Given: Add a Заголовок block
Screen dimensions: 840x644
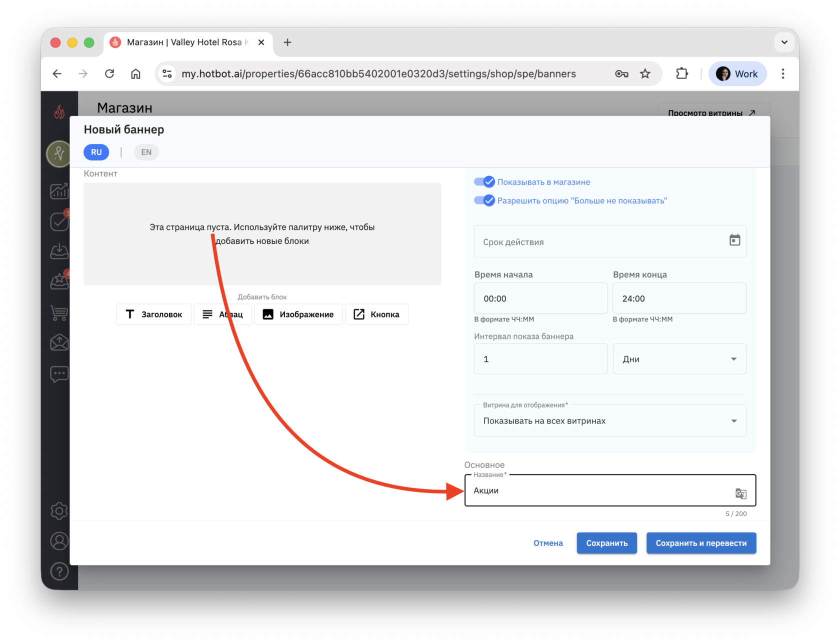Looking at the screenshot, I should click(x=153, y=314).
